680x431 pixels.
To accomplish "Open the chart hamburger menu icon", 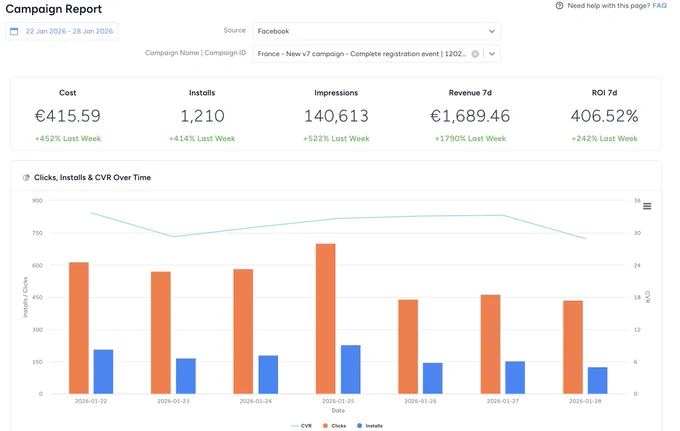I will [647, 206].
